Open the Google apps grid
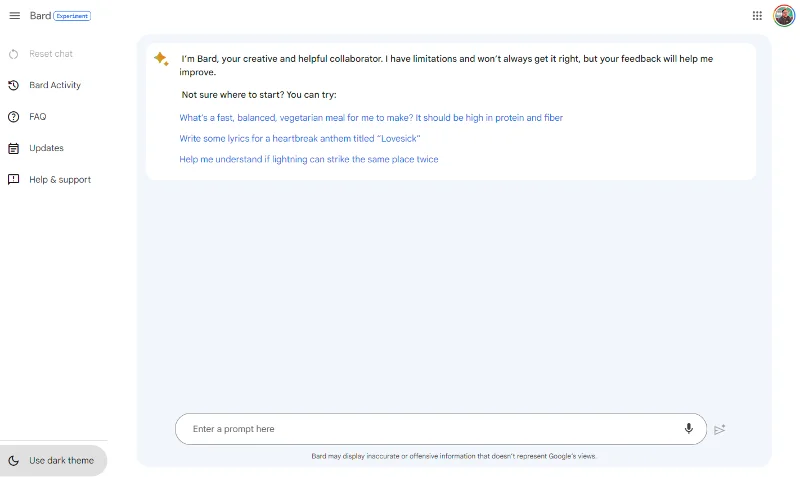Screen dimensions: 800x477 (757, 16)
